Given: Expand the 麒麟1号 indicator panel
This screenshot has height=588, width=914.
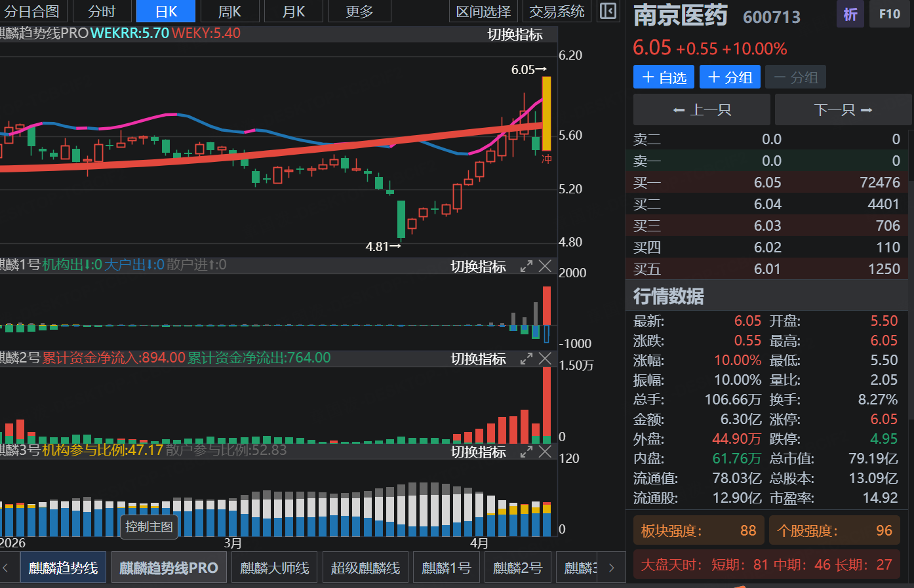Looking at the screenshot, I should (526, 266).
